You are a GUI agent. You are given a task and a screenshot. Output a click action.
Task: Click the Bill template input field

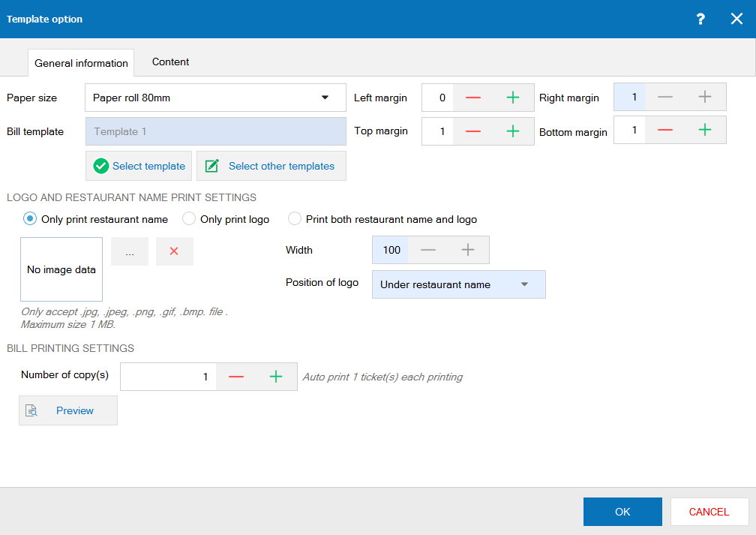tap(215, 131)
